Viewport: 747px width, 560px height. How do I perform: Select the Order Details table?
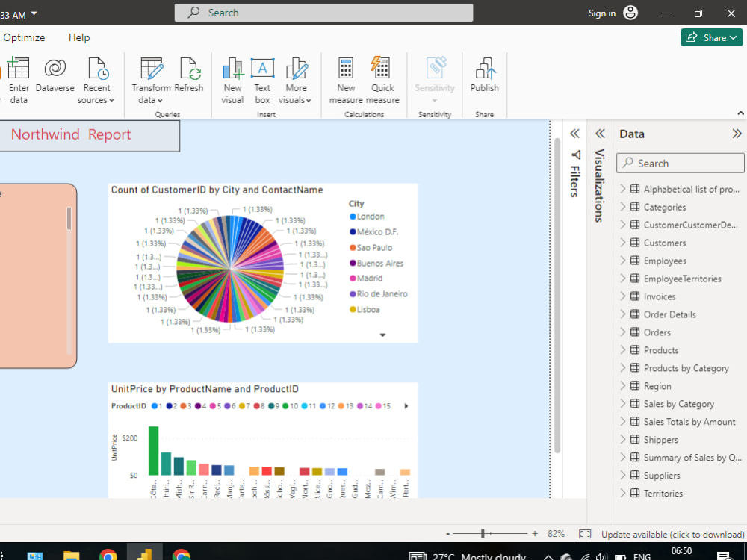[x=670, y=315]
